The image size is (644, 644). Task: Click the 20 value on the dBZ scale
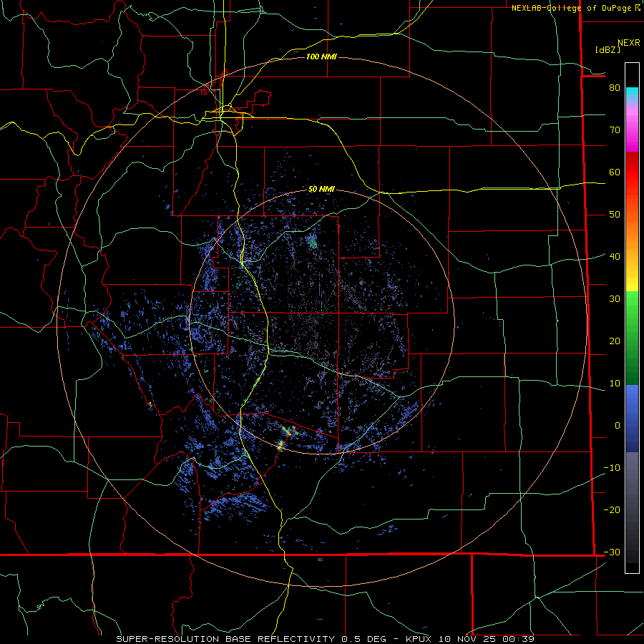coord(615,341)
